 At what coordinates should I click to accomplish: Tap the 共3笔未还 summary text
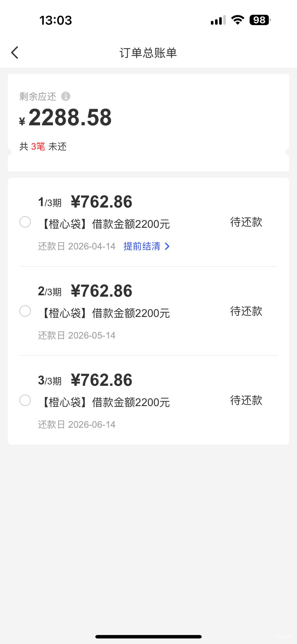pos(43,146)
